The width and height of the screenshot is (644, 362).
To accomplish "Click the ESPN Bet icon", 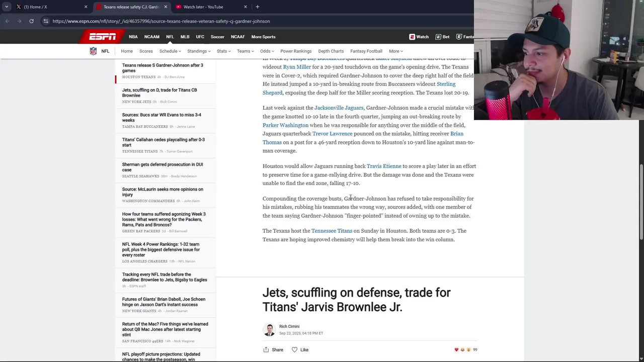I will coord(442,37).
